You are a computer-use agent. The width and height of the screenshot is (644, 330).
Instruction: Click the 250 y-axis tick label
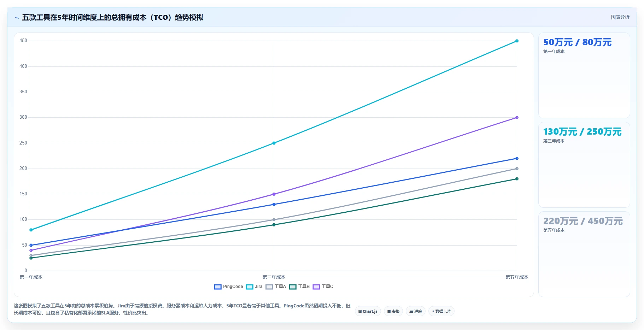point(23,143)
